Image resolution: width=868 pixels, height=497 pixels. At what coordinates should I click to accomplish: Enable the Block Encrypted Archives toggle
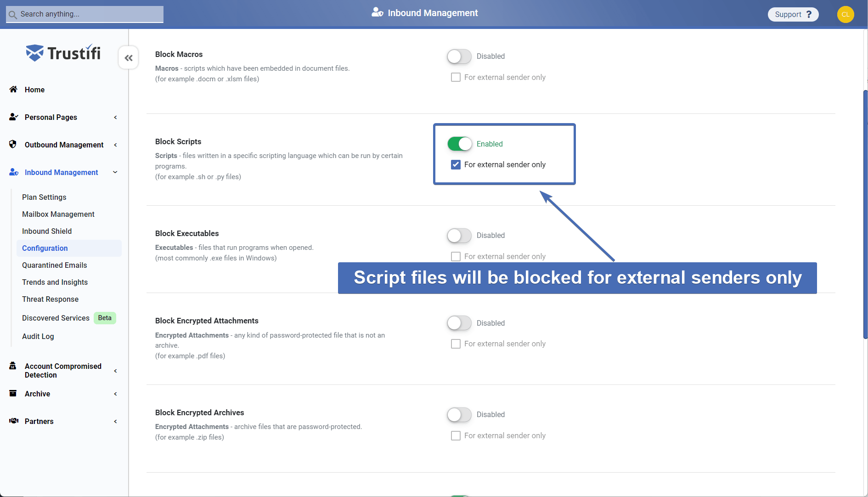point(459,415)
